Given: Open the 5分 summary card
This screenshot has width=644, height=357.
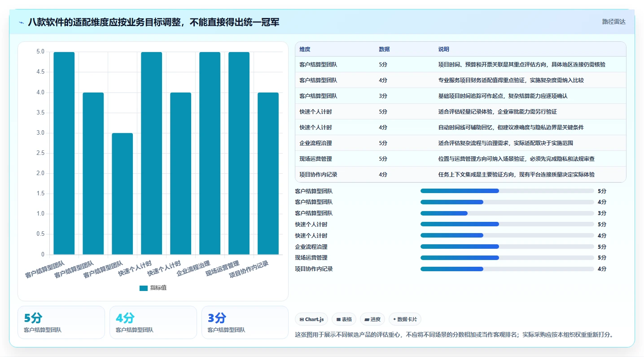Looking at the screenshot, I should point(61,322).
